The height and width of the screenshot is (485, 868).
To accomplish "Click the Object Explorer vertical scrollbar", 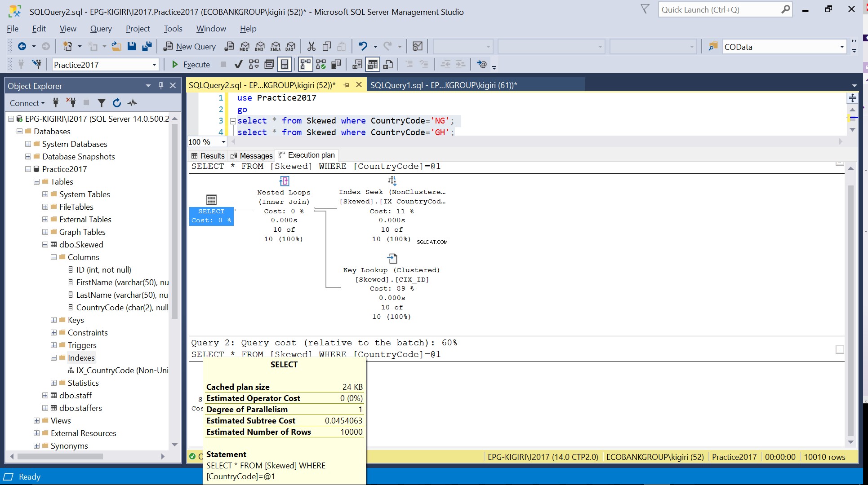I will [175, 221].
